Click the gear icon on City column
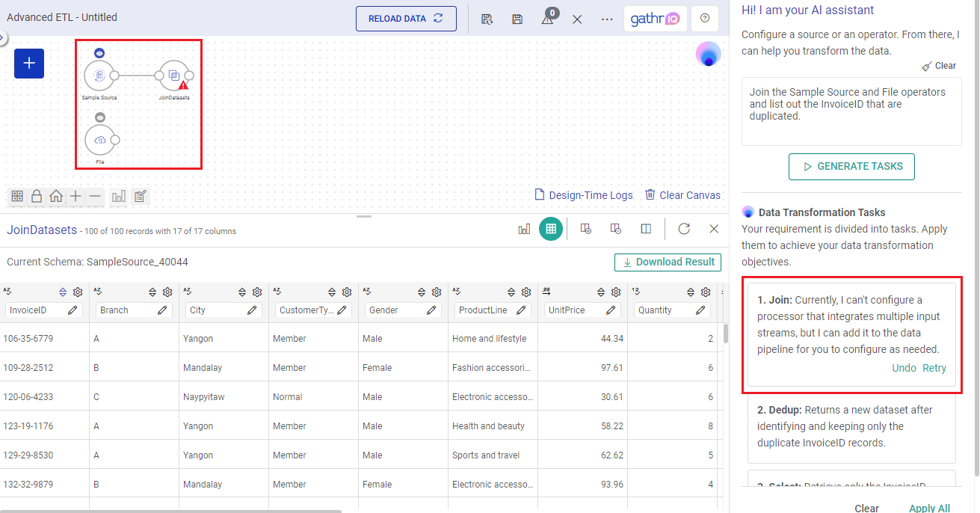The image size is (980, 513). pyautogui.click(x=257, y=292)
